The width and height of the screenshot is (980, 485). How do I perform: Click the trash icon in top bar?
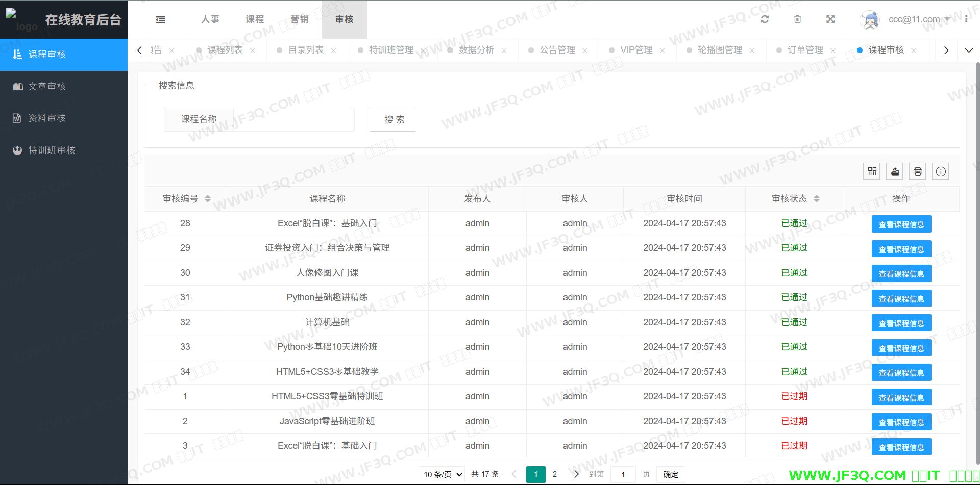(797, 19)
